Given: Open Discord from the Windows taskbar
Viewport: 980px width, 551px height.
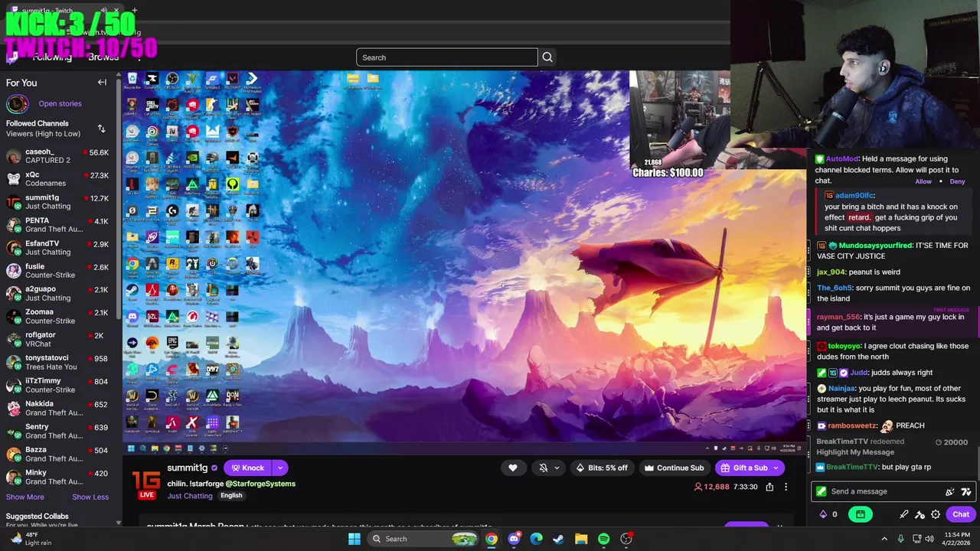Looking at the screenshot, I should (x=514, y=539).
